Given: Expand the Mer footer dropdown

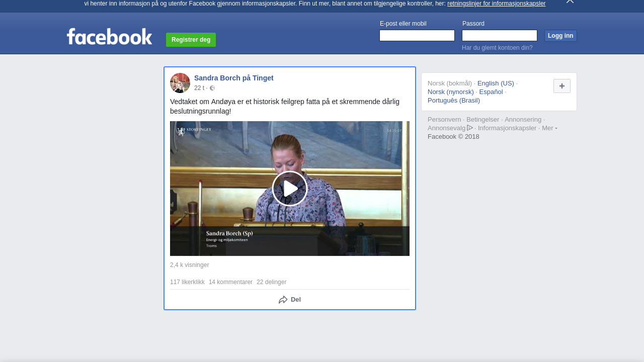Looking at the screenshot, I should (x=549, y=128).
